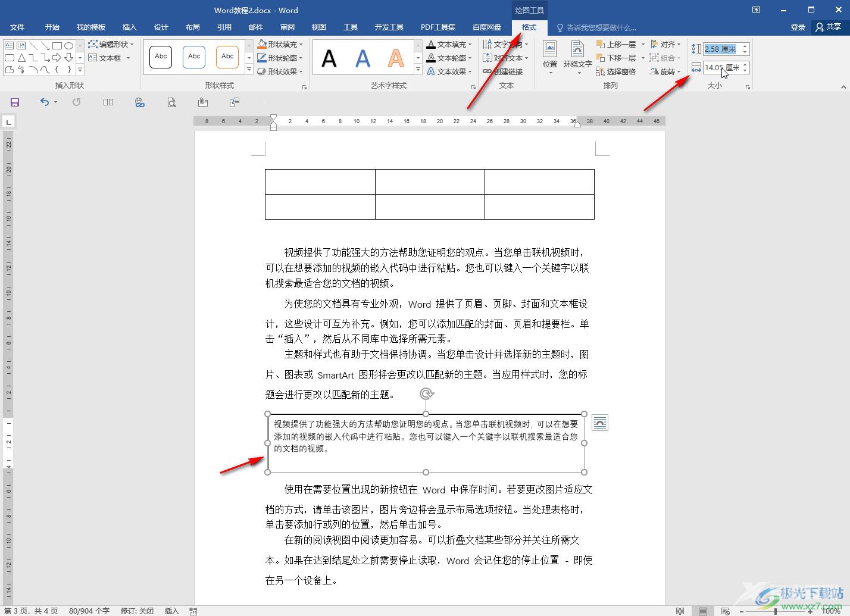The height and width of the screenshot is (616, 850).
Task: Click the touch mode hand icon
Action: point(203,102)
